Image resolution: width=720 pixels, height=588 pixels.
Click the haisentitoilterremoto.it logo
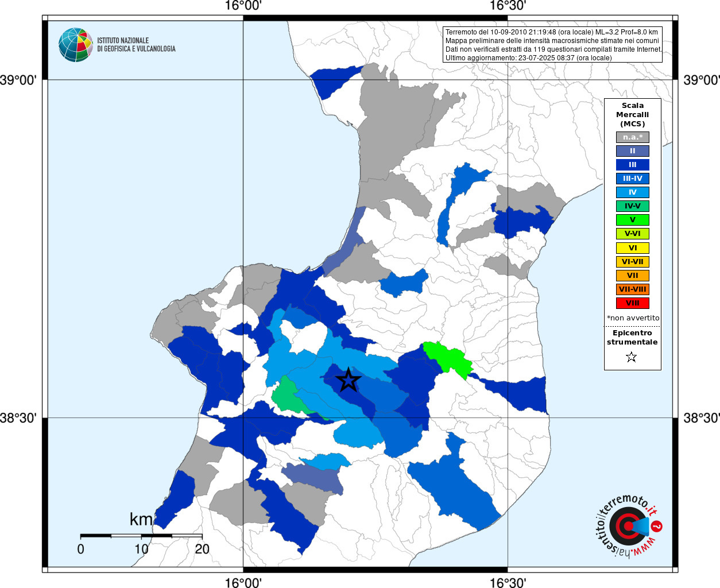click(628, 525)
